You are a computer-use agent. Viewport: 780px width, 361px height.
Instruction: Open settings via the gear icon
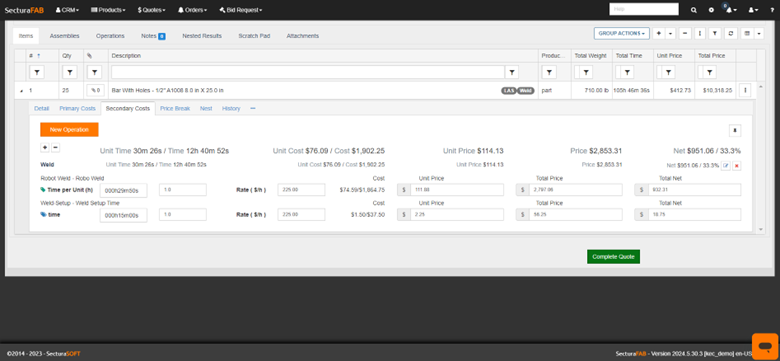click(x=711, y=10)
